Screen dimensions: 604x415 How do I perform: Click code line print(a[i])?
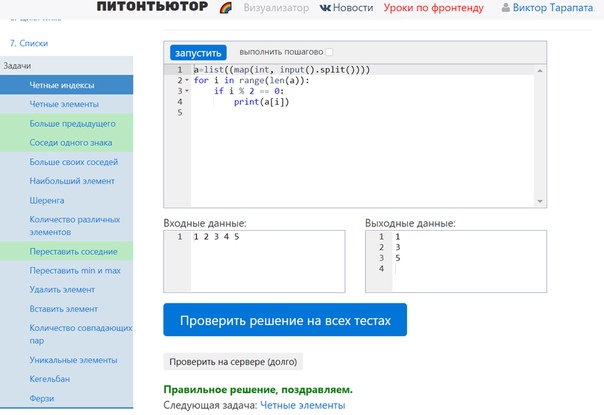262,102
